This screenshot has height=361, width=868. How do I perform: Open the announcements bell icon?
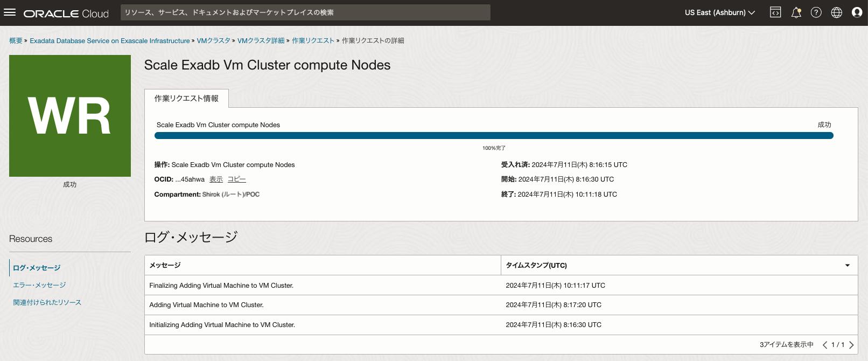pos(796,12)
